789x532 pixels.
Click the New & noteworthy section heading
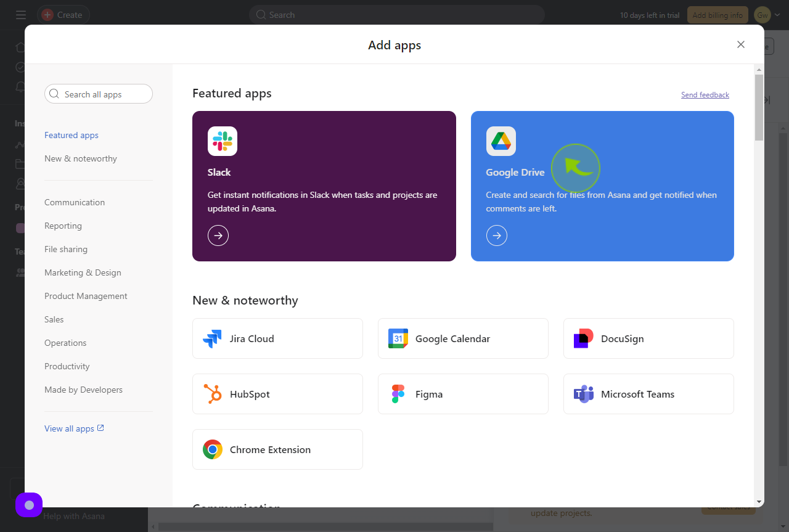[245, 300]
